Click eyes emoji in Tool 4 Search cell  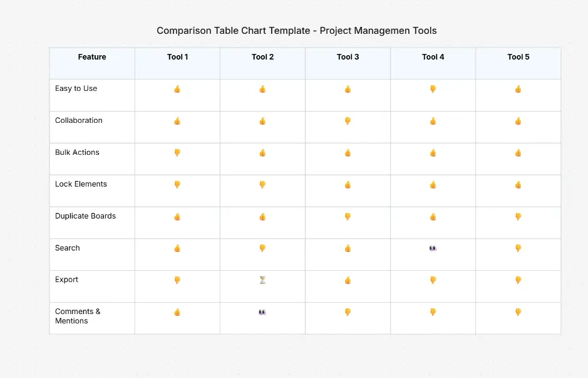[x=433, y=248]
